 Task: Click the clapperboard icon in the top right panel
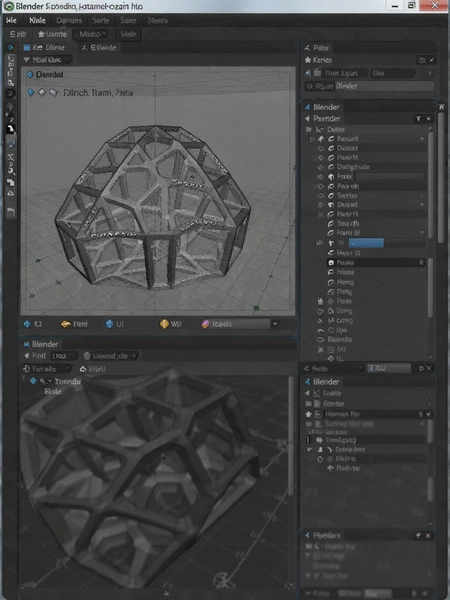tap(318, 73)
